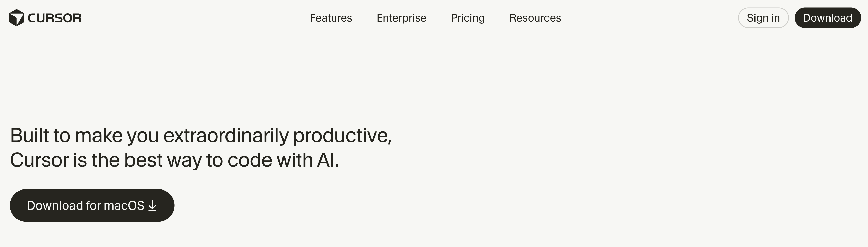Click the word "code" in the headline
This screenshot has height=247, width=868.
pyautogui.click(x=250, y=160)
